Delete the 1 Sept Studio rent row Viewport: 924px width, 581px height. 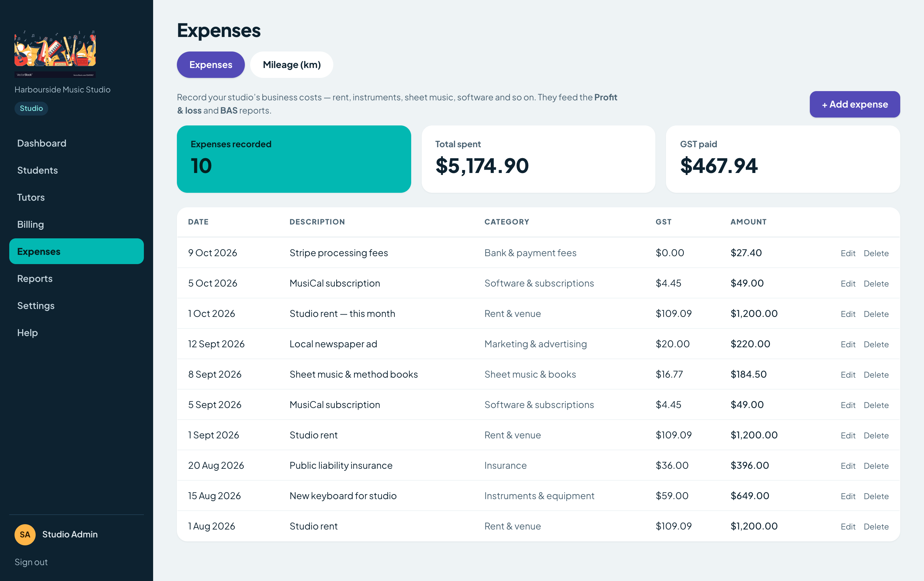click(x=875, y=435)
